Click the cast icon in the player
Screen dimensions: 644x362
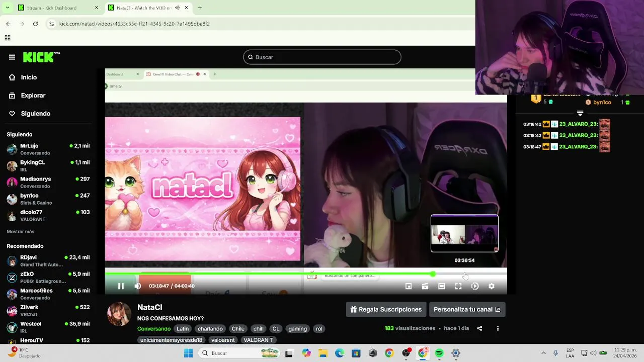(425, 286)
